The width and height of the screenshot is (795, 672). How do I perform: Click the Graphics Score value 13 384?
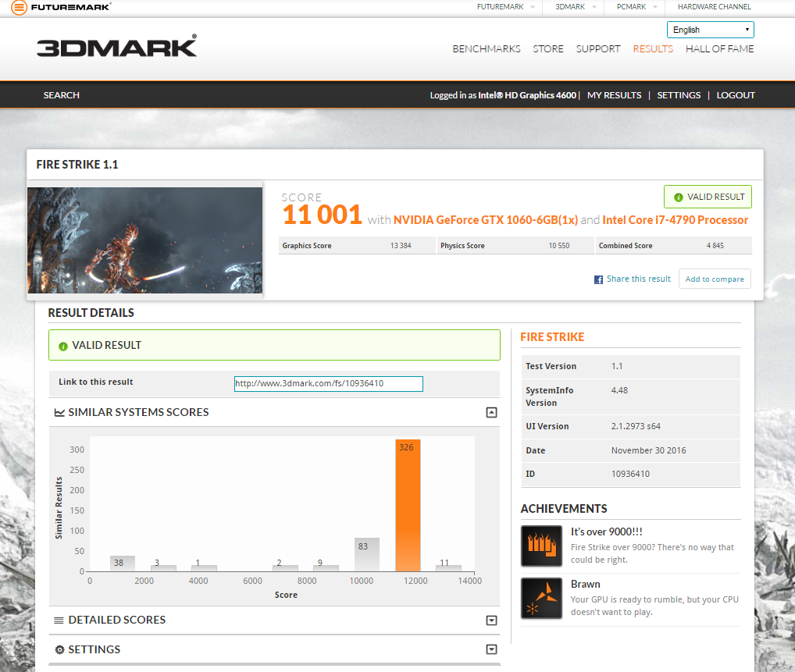401,246
